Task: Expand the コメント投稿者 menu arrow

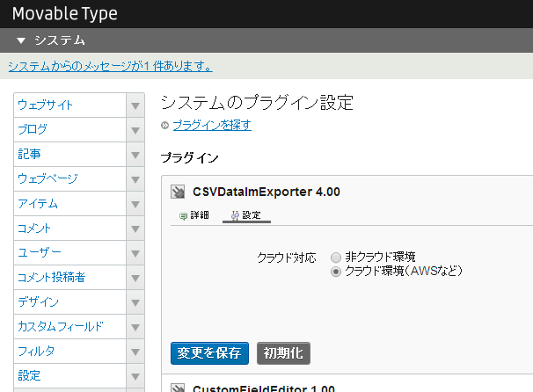Action: [135, 278]
